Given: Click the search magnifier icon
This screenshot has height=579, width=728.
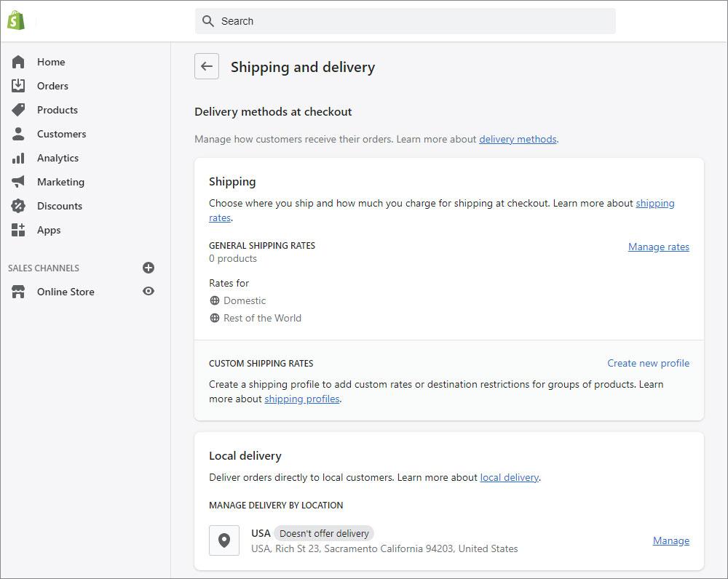Looking at the screenshot, I should pyautogui.click(x=208, y=21).
